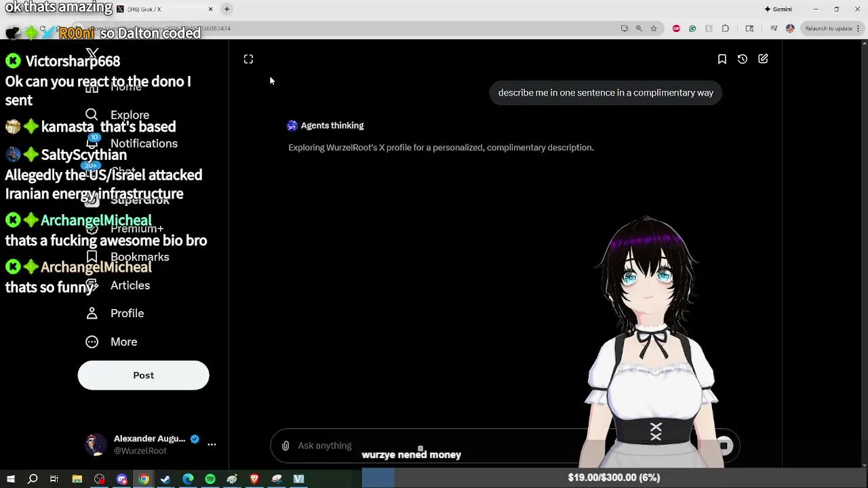Switch to Chrome on the taskbar
The height and width of the screenshot is (488, 868).
pyautogui.click(x=144, y=479)
